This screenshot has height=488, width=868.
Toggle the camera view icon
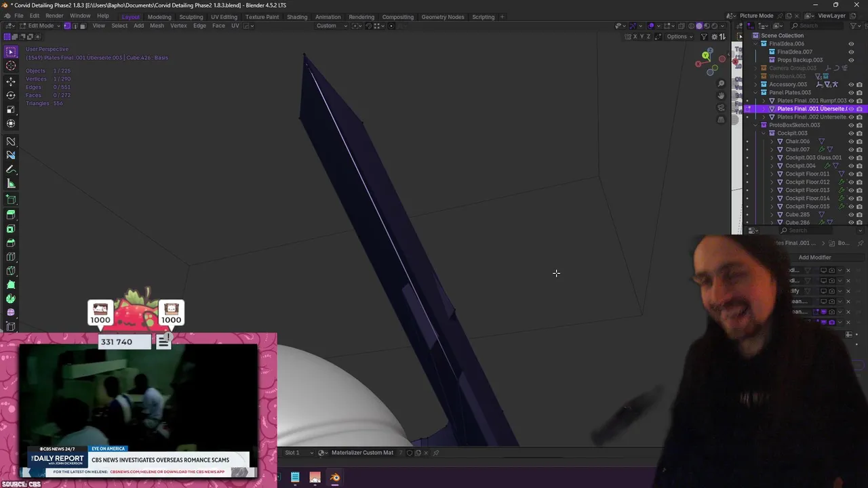[x=721, y=108]
